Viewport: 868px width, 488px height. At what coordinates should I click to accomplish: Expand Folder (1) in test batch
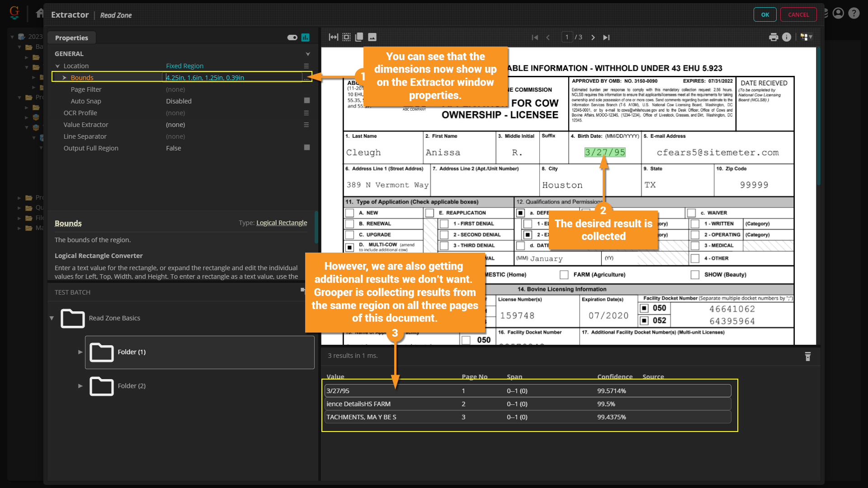point(80,352)
